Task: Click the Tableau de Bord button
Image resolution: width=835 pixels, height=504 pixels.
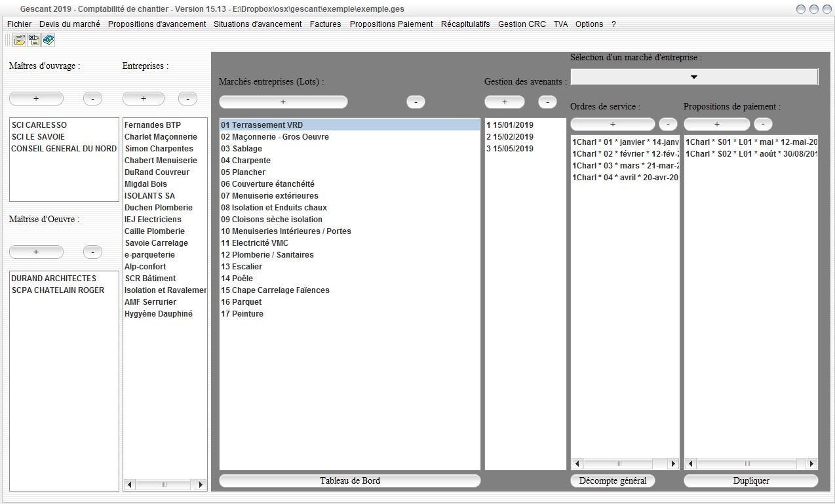Action: click(350, 480)
